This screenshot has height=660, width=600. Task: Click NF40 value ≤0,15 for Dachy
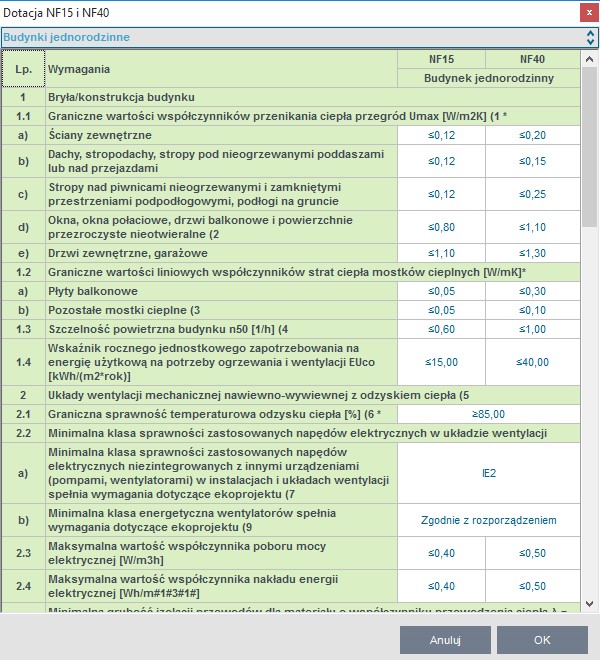(x=533, y=161)
